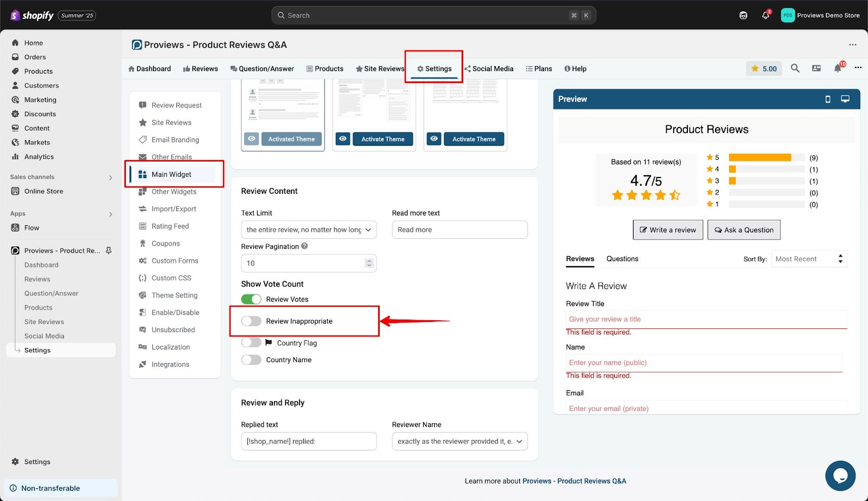Click the 4-star rating bar
868x501 pixels.
point(767,169)
